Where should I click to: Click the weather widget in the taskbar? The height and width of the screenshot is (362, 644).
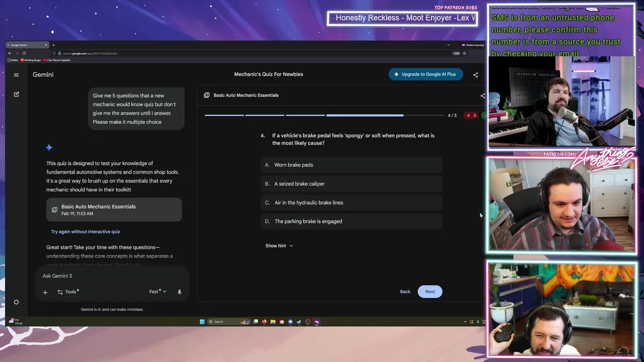16,321
